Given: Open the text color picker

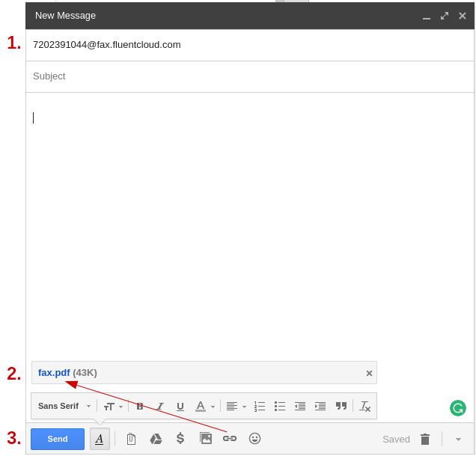Looking at the screenshot, I should 204,407.
